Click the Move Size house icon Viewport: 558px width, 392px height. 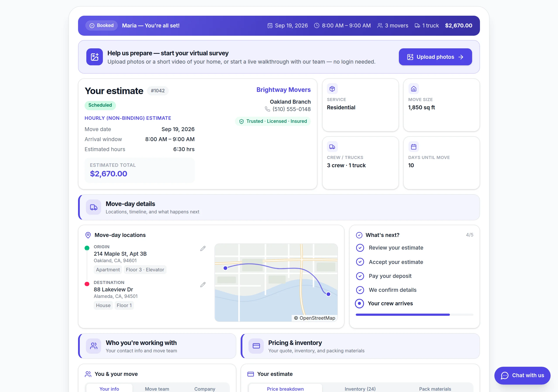413,89
